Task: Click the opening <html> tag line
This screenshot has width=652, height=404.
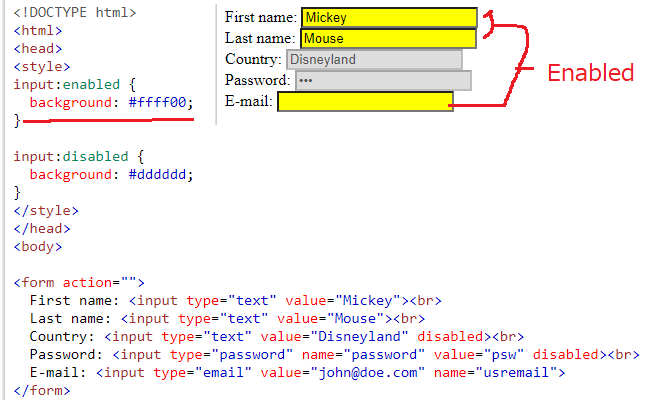Action: point(38,31)
